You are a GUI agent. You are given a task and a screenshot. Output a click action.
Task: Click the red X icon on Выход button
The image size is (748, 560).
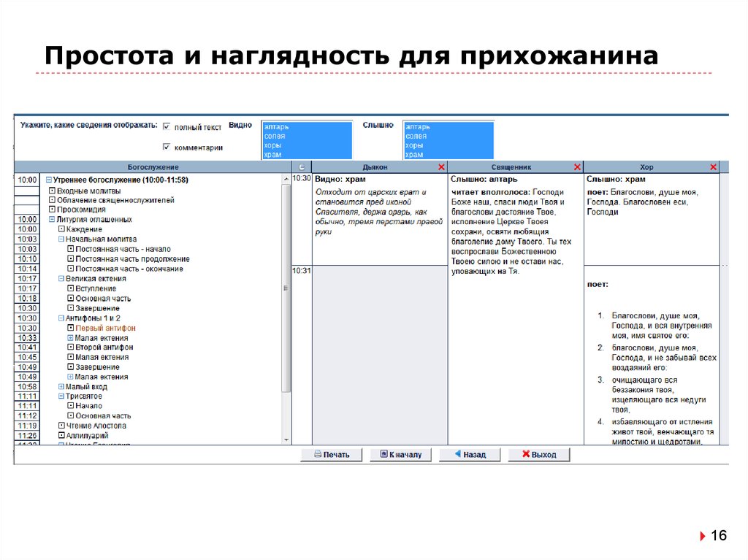527,454
